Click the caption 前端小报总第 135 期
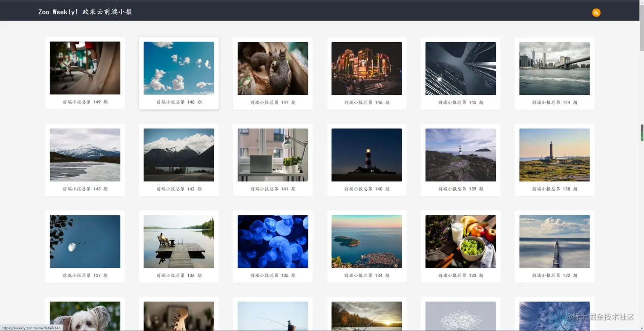 coord(273,276)
